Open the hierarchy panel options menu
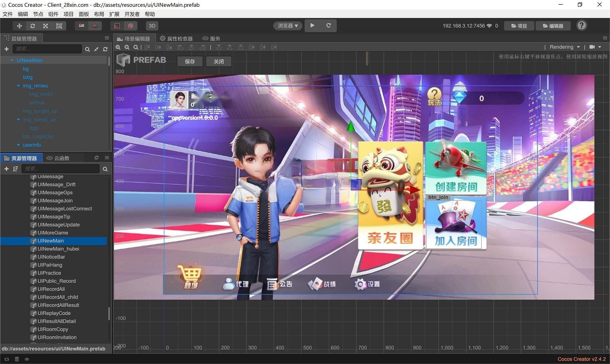610x364 pixels. click(107, 38)
